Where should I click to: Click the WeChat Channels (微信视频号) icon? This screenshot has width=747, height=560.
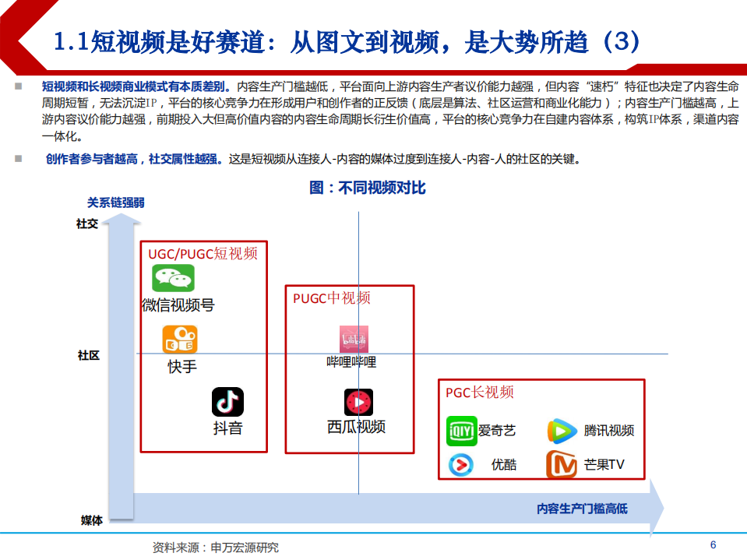pyautogui.click(x=175, y=276)
